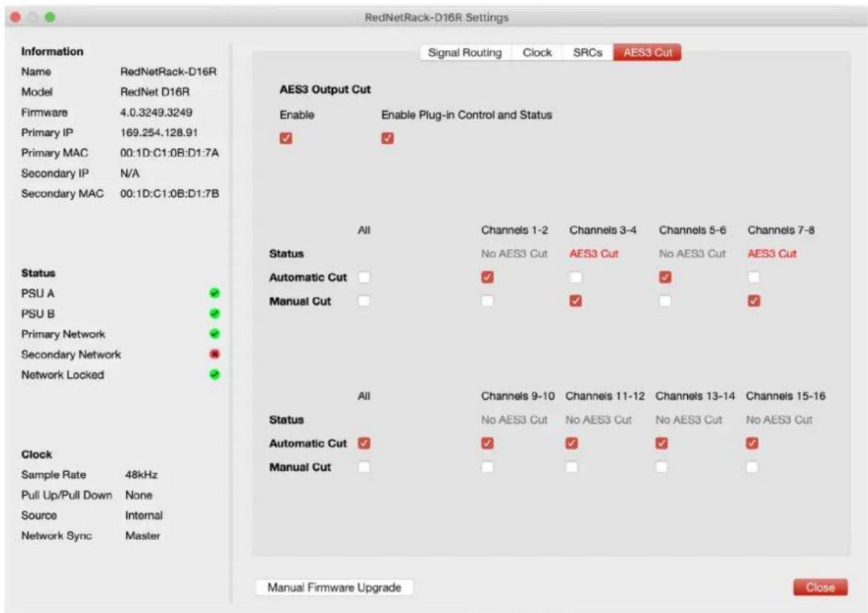This screenshot has height=613, width=868.
Task: Select firmware version 4.0.3249.3249
Action: tap(156, 112)
